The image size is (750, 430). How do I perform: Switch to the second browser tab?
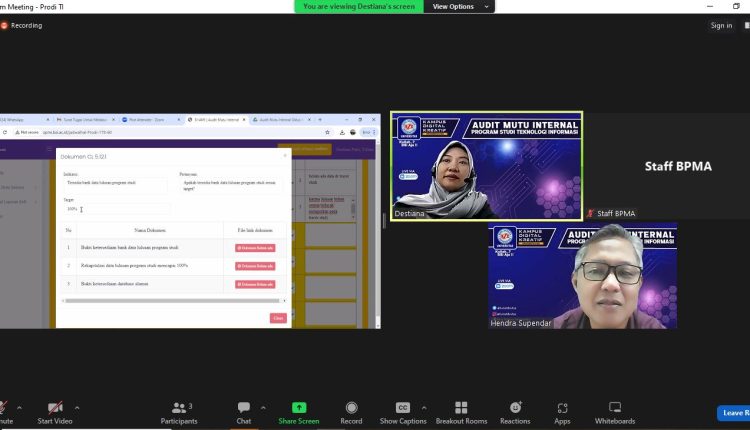[85, 120]
